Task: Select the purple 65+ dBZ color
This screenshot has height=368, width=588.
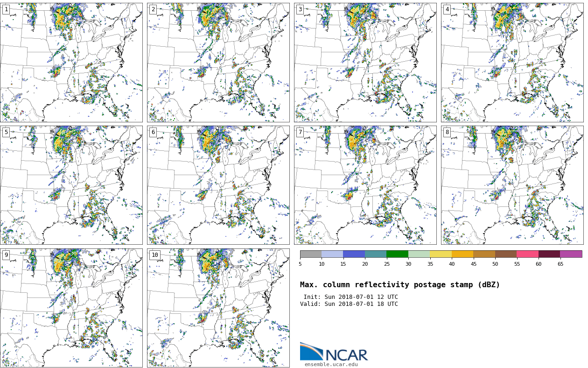Action: (571, 254)
